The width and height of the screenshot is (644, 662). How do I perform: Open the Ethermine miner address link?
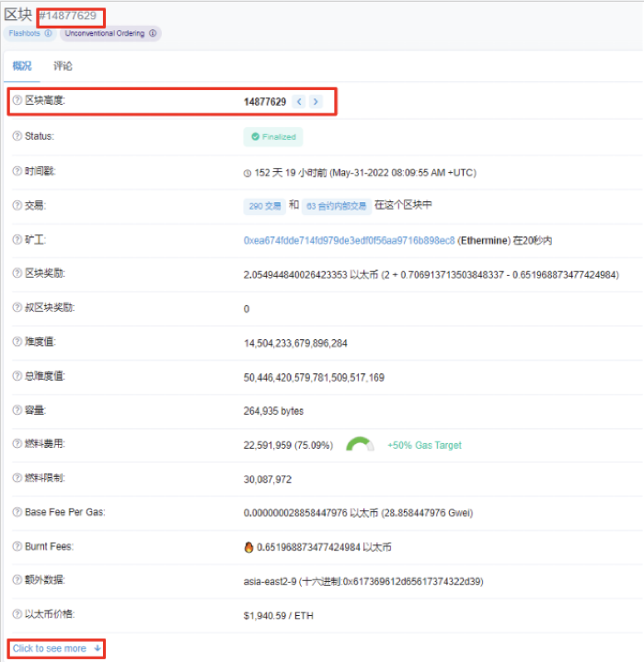coord(349,240)
